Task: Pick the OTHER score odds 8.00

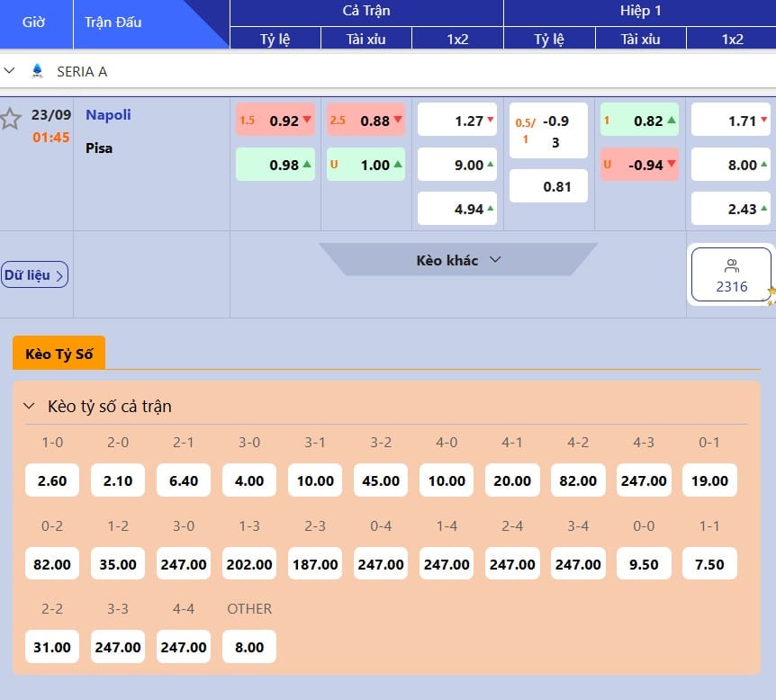Action: click(x=249, y=647)
